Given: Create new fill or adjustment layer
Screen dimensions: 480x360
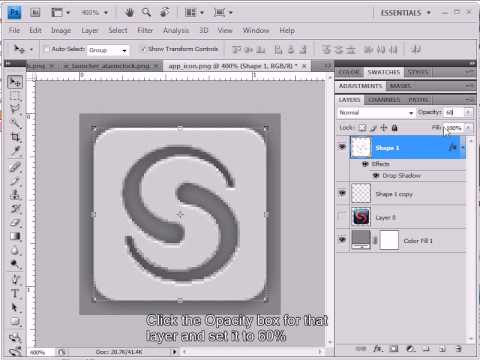Looking at the screenshot, I should pyautogui.click(x=410, y=349).
